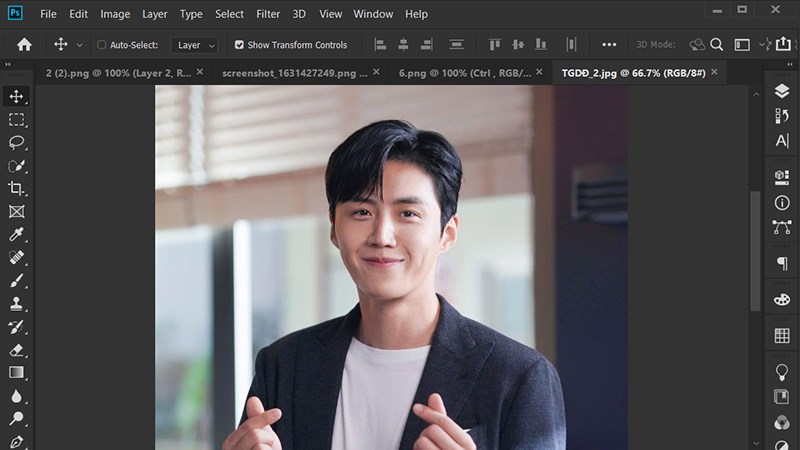Viewport: 800px width, 450px height.
Task: Click the three-dots more options button
Action: coord(609,45)
